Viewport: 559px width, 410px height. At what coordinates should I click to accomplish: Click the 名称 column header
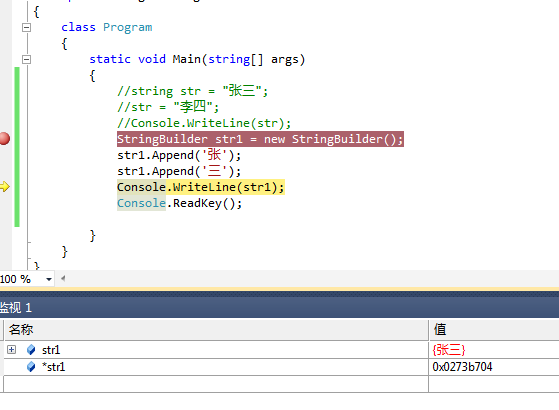[21, 329]
